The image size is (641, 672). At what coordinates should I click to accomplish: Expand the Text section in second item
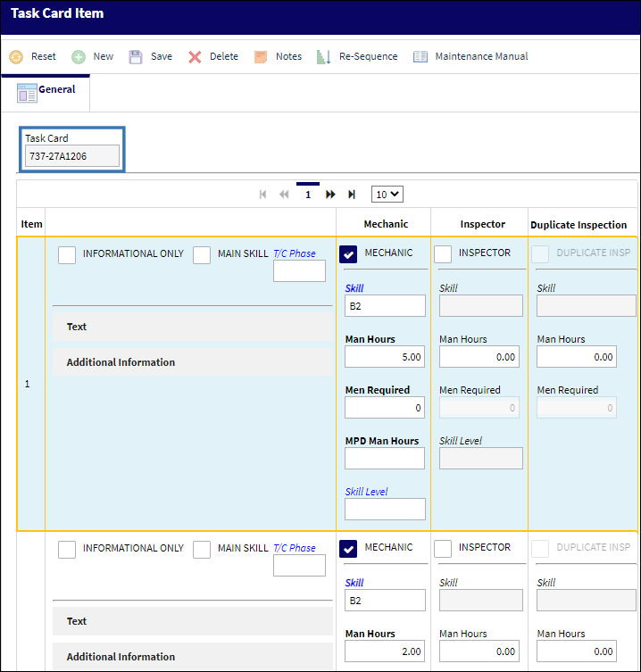[x=193, y=621]
